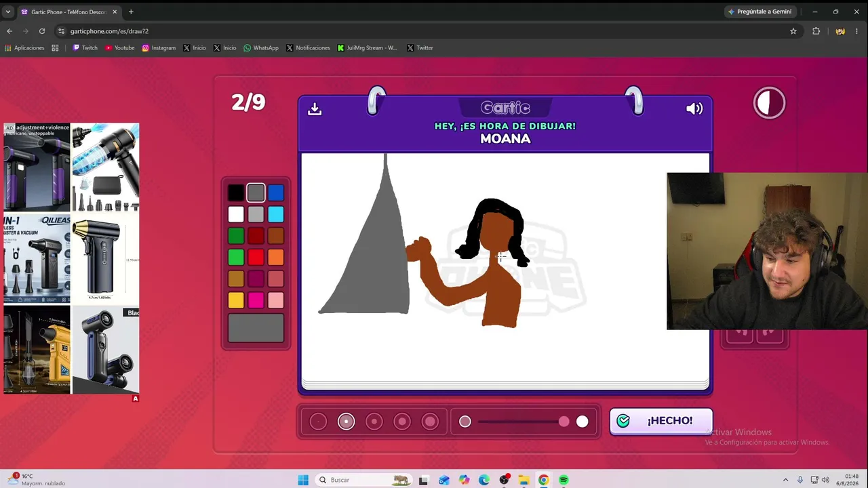
Task: Bookmark this page with the star
Action: click(x=793, y=31)
